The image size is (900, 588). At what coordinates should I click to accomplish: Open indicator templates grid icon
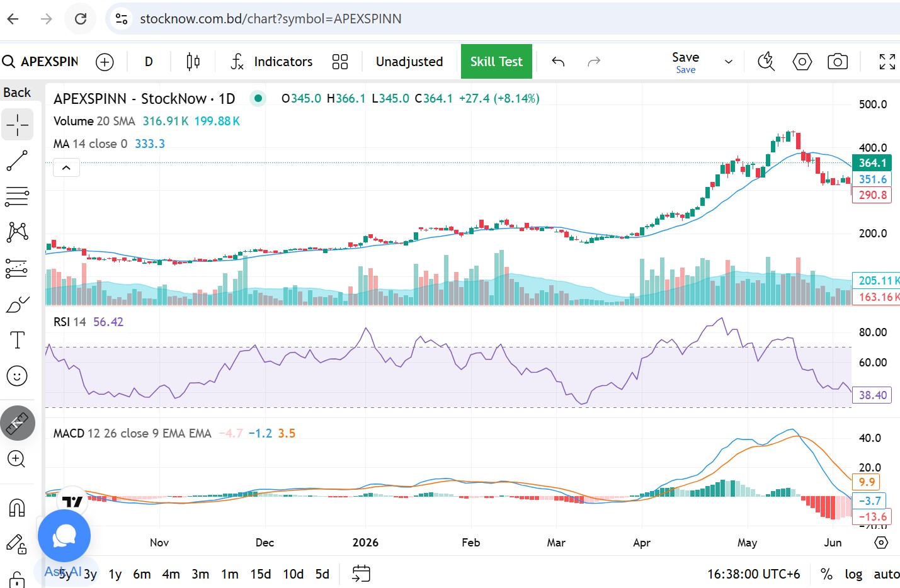340,62
